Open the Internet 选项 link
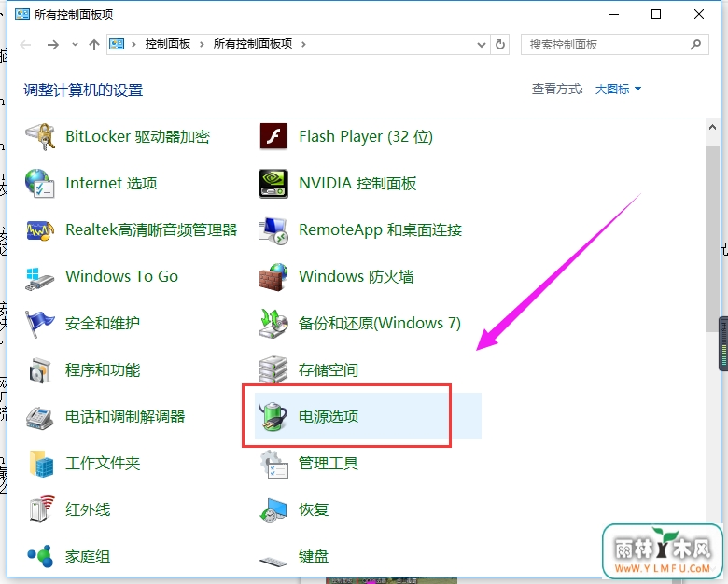Screen dimensions: 728x584 pyautogui.click(x=111, y=184)
